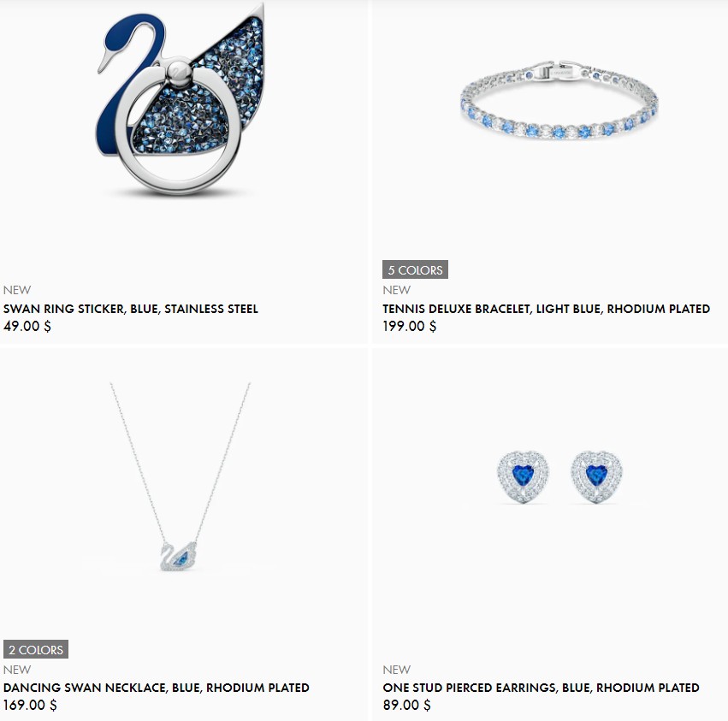The image size is (728, 721).
Task: Click the NEW label above Dancing Swan Necklace
Action: tap(17, 670)
